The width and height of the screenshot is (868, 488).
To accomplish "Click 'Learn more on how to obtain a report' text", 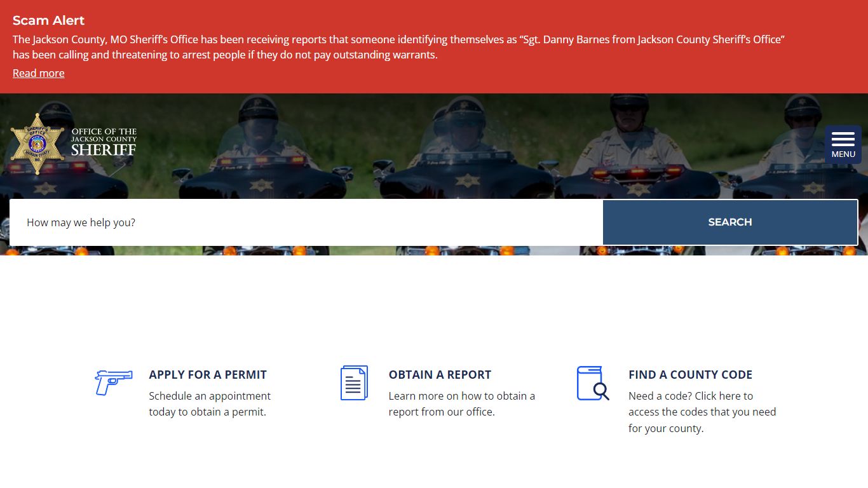I will point(462,403).
